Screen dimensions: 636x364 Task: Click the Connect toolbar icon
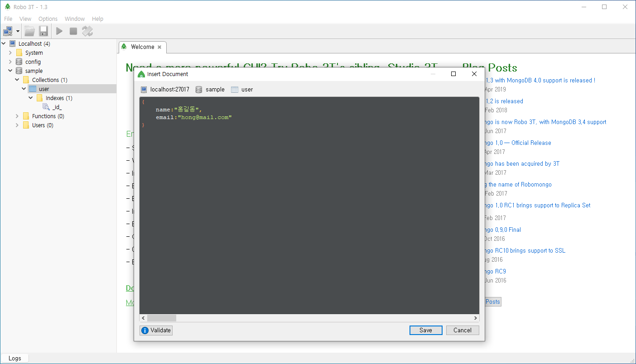pyautogui.click(x=8, y=31)
